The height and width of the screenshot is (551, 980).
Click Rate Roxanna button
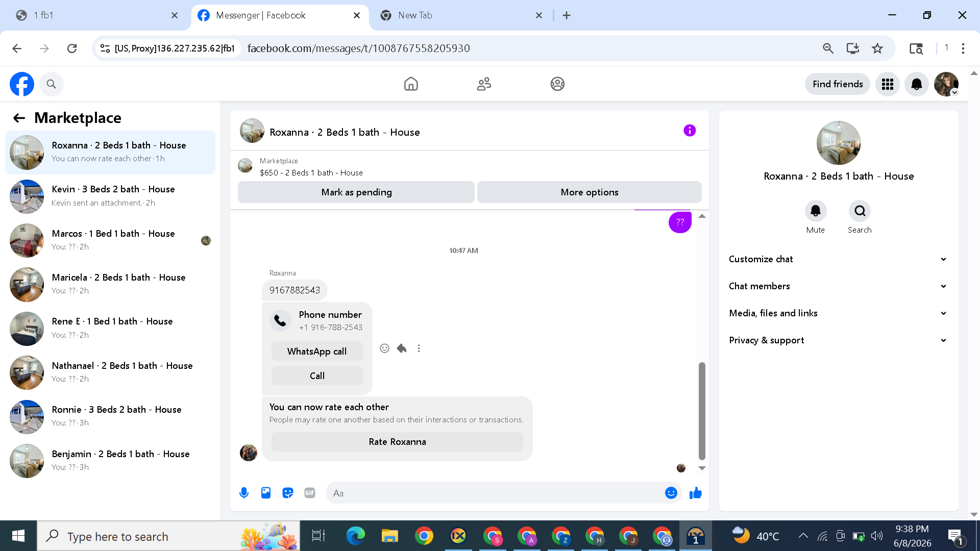point(397,442)
